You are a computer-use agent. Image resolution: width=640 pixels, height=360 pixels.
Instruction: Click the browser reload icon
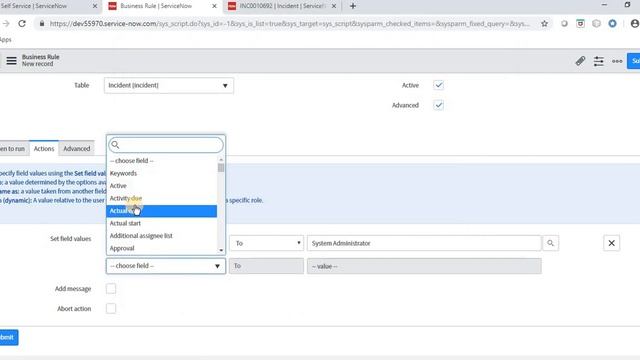[x=22, y=24]
